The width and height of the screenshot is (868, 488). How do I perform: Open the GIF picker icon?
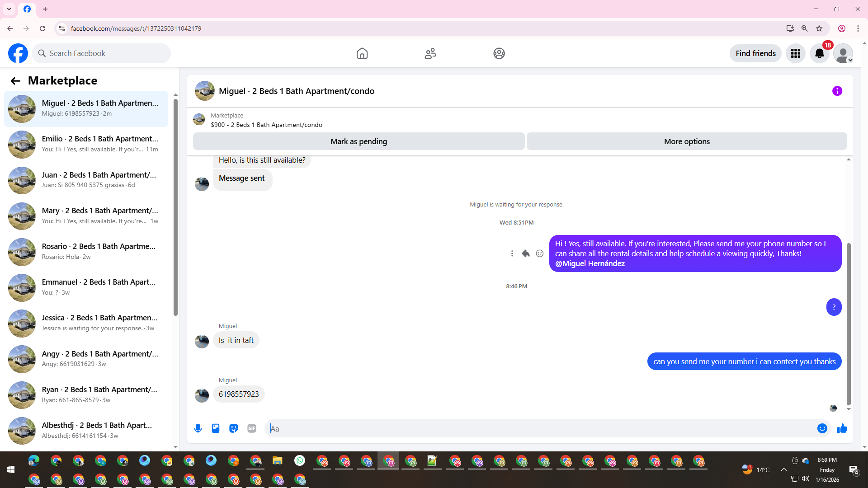point(252,428)
